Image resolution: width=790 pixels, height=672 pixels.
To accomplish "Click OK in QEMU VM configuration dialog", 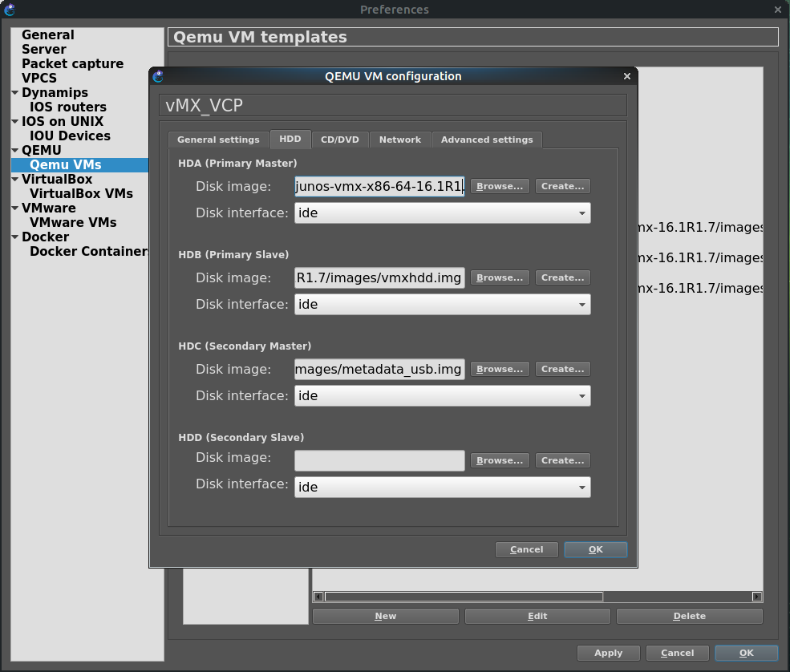I will [595, 549].
